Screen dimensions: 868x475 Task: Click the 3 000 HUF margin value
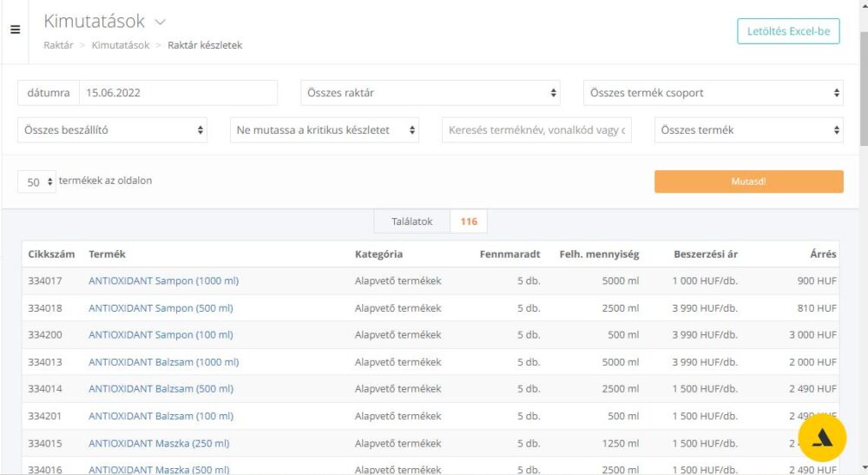(812, 335)
